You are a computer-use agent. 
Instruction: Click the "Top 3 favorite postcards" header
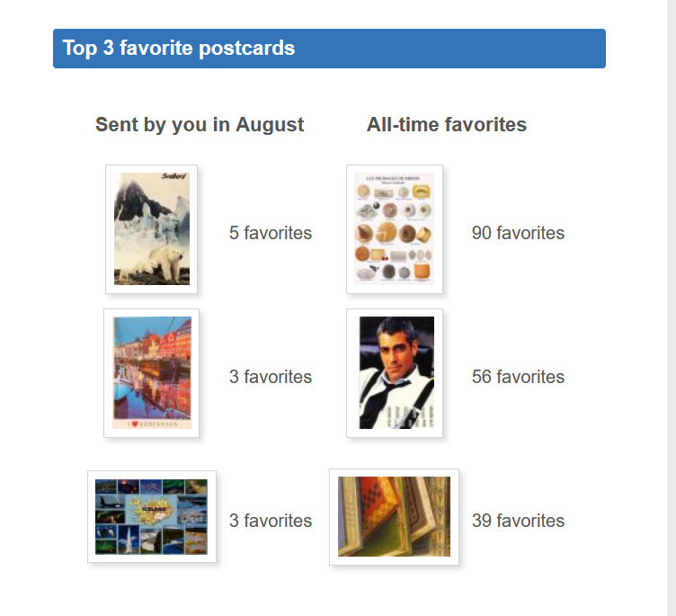(x=179, y=48)
